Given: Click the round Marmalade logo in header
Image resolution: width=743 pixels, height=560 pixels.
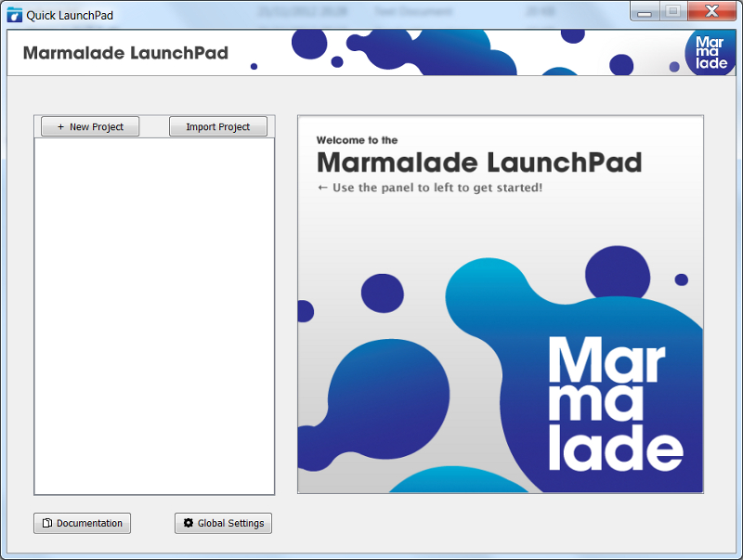Looking at the screenshot, I should [710, 53].
